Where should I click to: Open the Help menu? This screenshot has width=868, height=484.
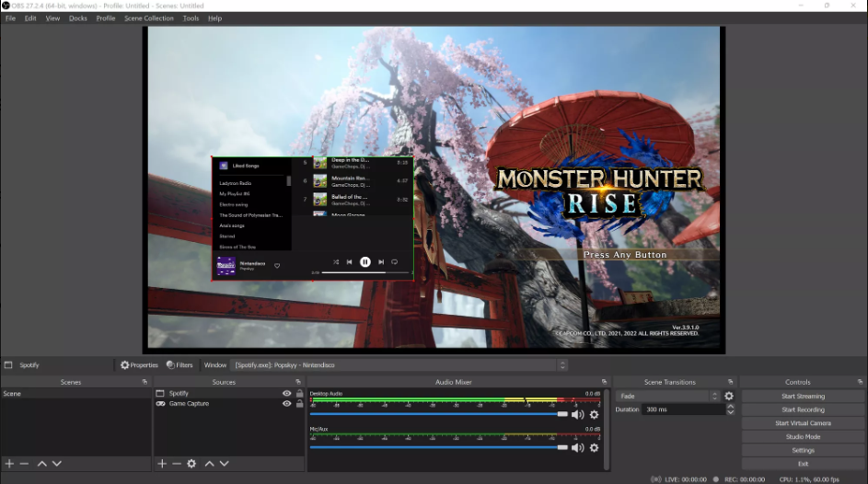(214, 18)
